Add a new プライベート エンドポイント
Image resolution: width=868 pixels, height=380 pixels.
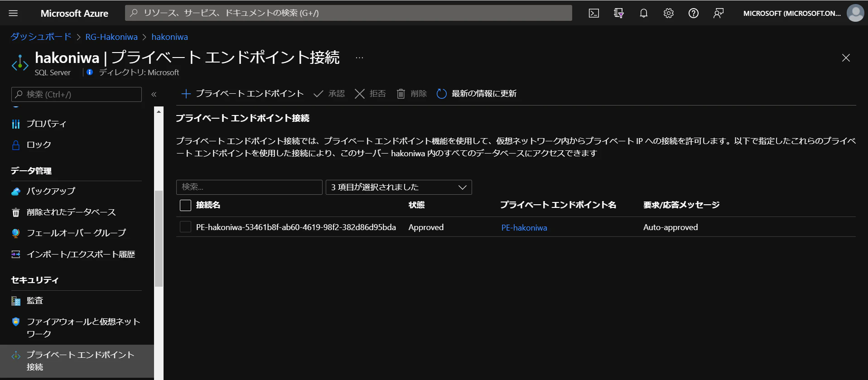[242, 93]
